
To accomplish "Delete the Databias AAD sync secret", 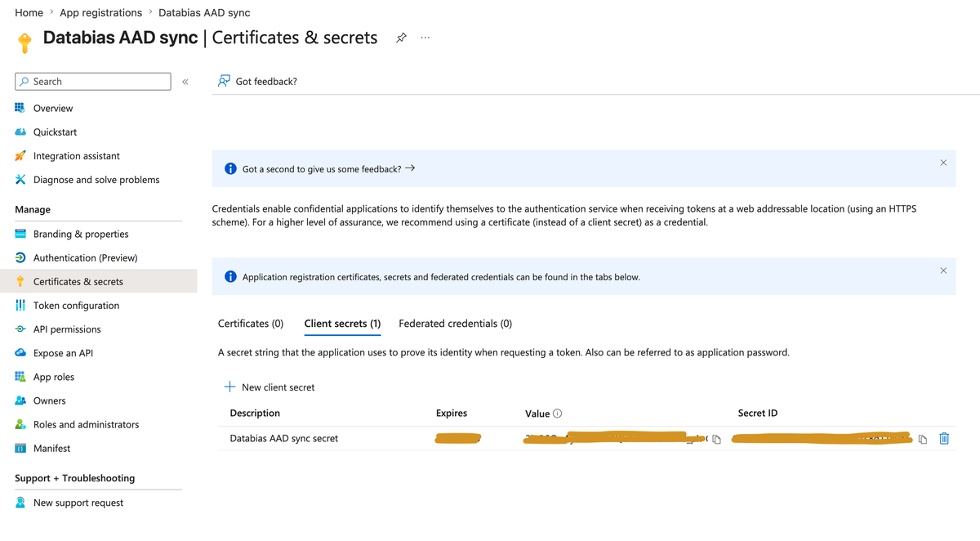I will (x=944, y=439).
